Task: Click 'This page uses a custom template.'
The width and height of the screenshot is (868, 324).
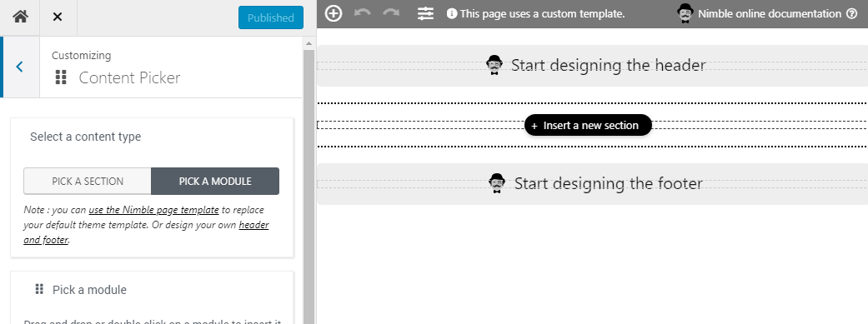Action: 542,14
